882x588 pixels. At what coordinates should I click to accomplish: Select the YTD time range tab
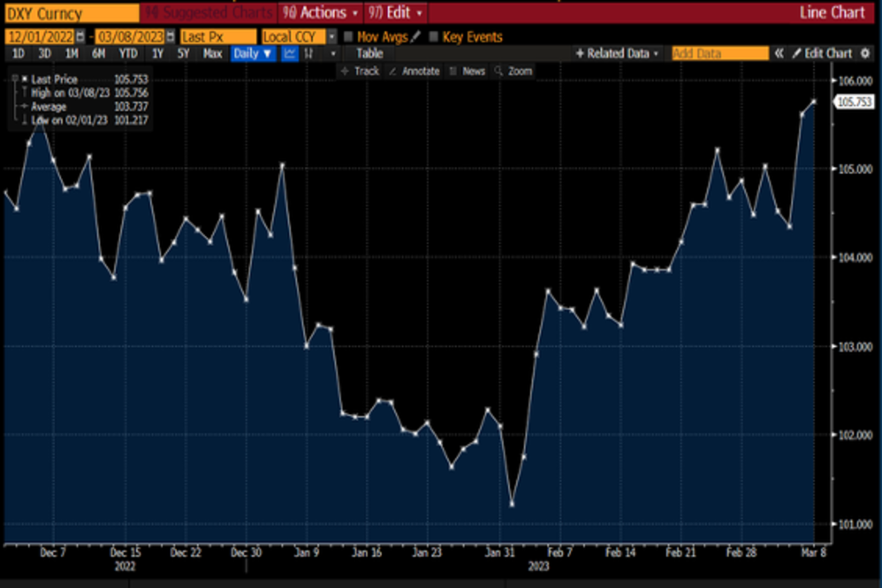128,54
